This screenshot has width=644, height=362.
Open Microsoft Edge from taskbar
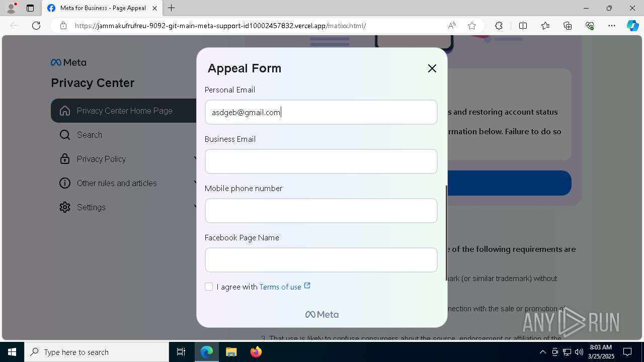click(x=207, y=352)
